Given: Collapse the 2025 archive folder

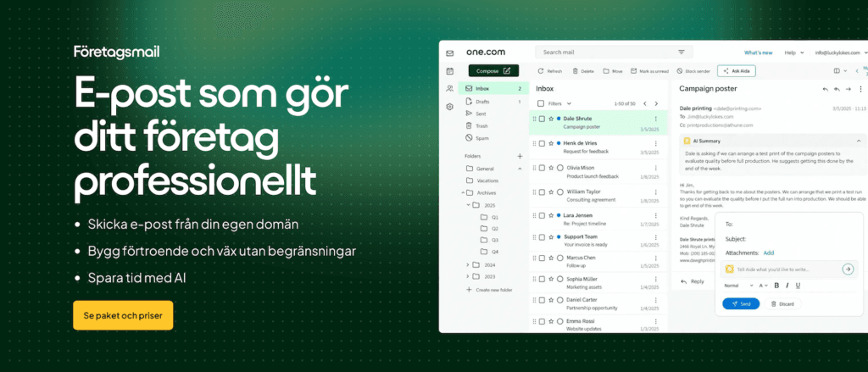Looking at the screenshot, I should pyautogui.click(x=468, y=205).
